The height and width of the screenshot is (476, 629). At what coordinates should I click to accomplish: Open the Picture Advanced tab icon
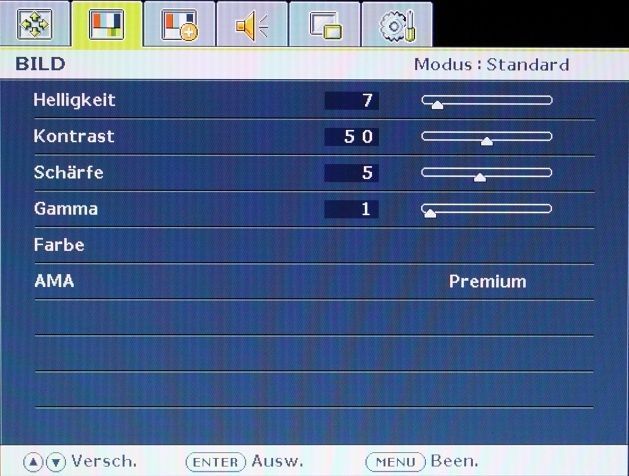tap(179, 25)
